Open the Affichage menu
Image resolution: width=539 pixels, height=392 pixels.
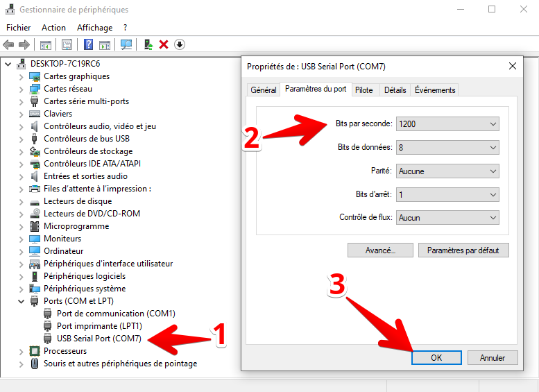[x=95, y=28]
